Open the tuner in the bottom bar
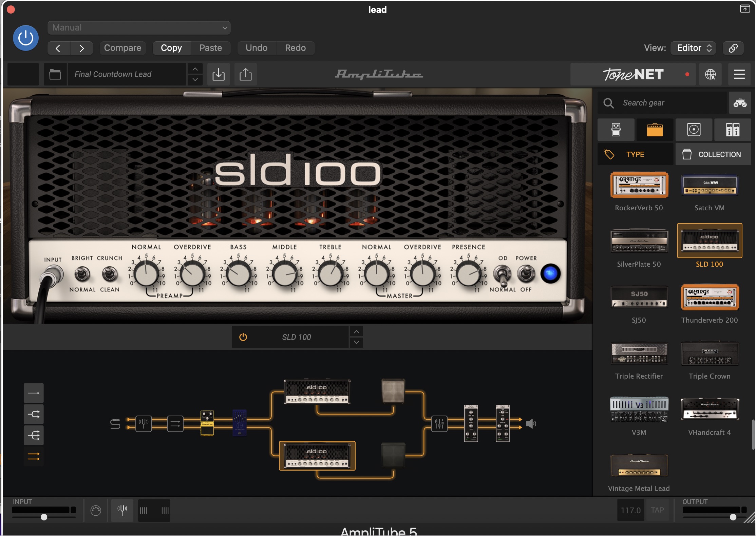 point(122,510)
